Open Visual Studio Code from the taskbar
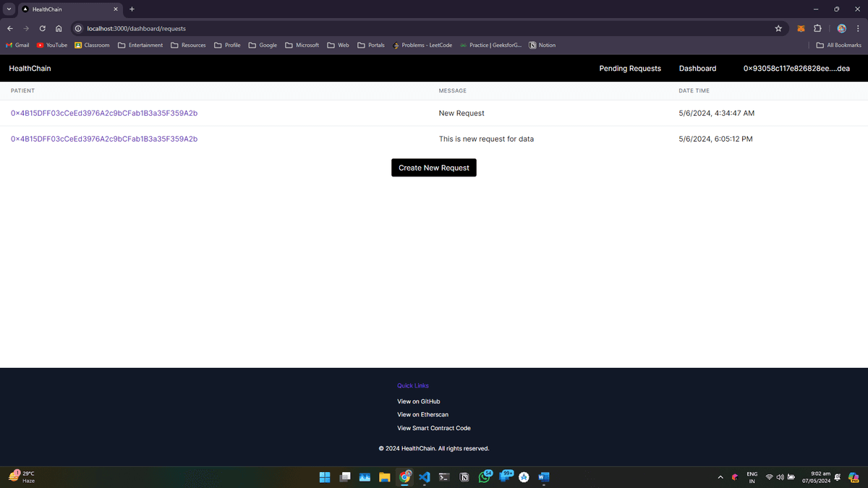 425,477
